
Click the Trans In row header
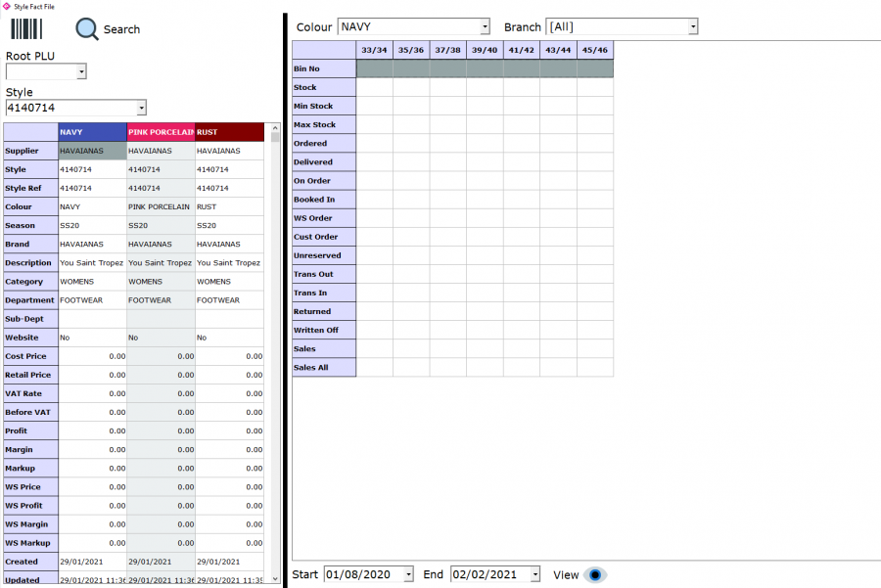[324, 293]
